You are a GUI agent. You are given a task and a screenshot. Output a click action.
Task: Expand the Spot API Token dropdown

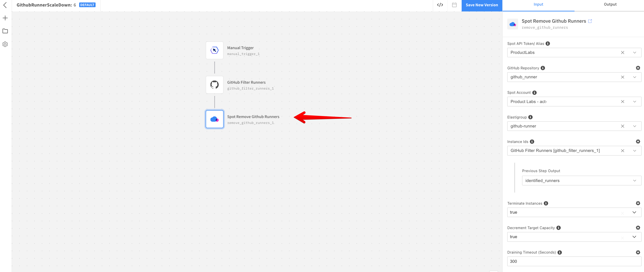tap(635, 53)
